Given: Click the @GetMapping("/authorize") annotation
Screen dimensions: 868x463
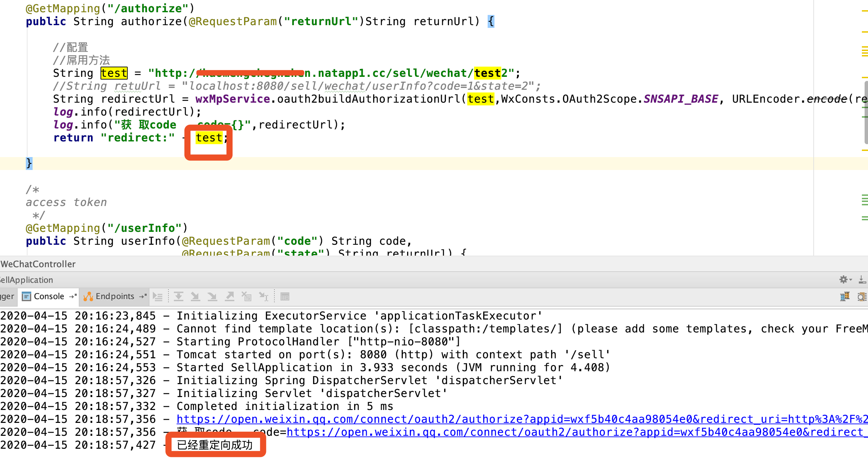Looking at the screenshot, I should click(110, 8).
